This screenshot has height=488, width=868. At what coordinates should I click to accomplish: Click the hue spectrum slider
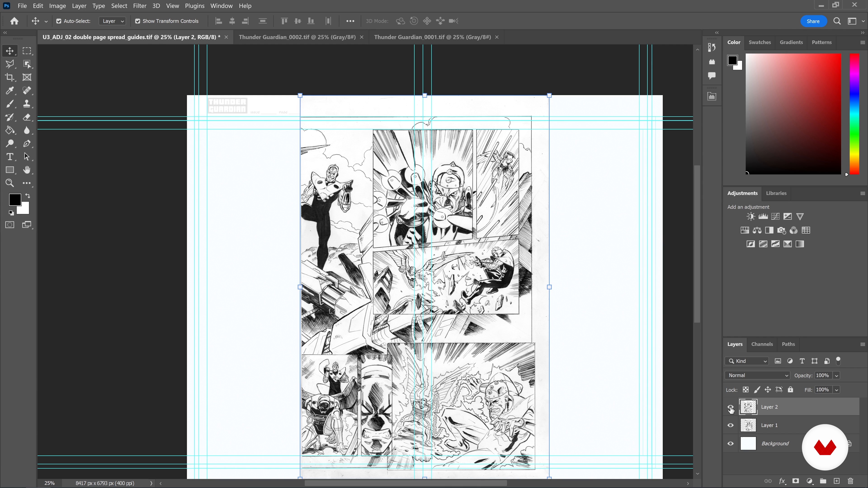coord(854,114)
